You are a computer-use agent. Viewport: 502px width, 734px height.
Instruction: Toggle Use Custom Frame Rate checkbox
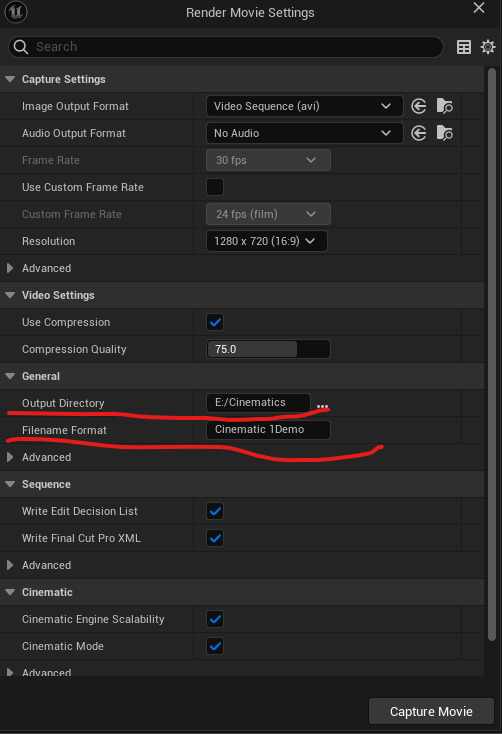pyautogui.click(x=215, y=187)
